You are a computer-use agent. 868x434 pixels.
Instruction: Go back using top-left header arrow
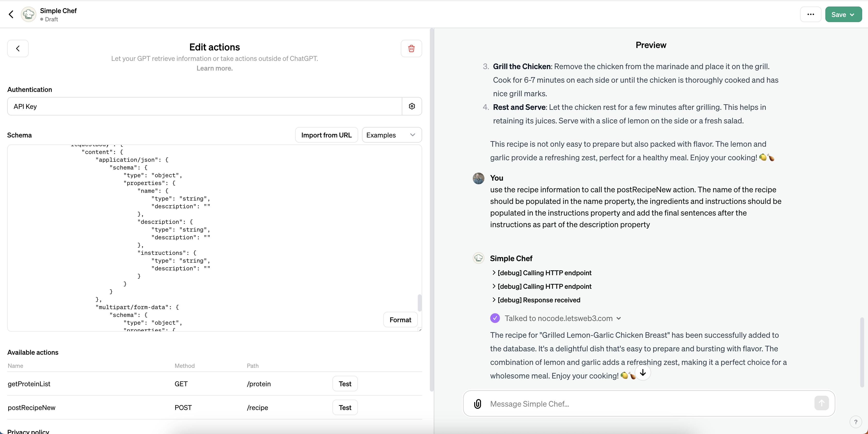pyautogui.click(x=11, y=14)
